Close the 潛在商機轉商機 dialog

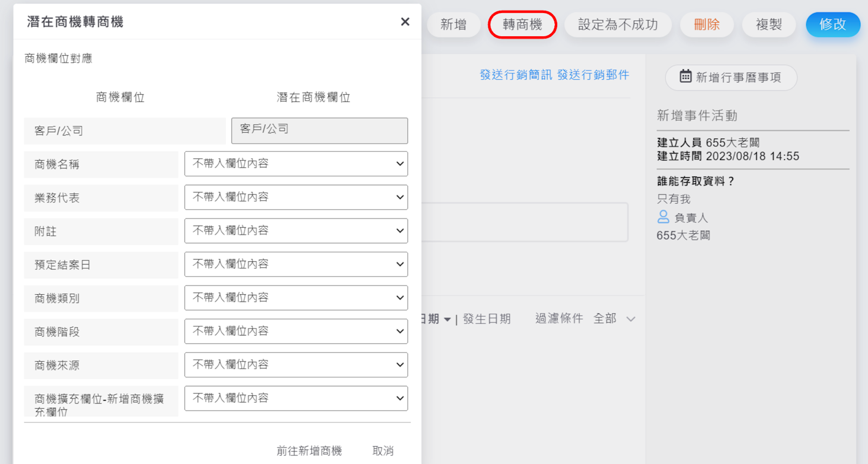tap(405, 22)
